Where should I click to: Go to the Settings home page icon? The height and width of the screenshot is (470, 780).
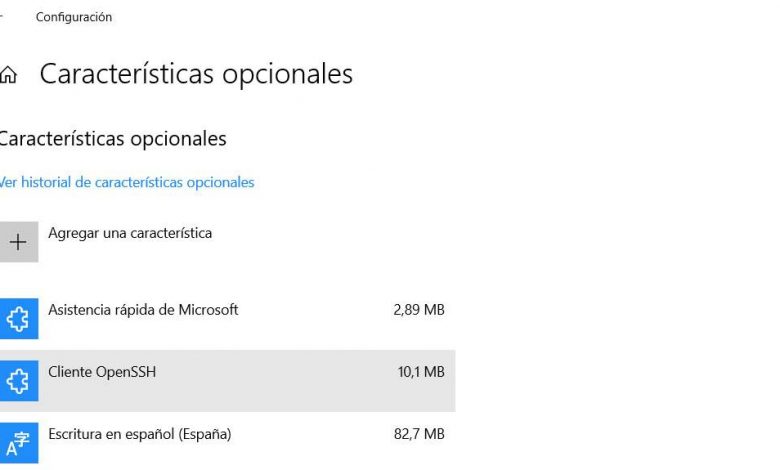point(9,75)
